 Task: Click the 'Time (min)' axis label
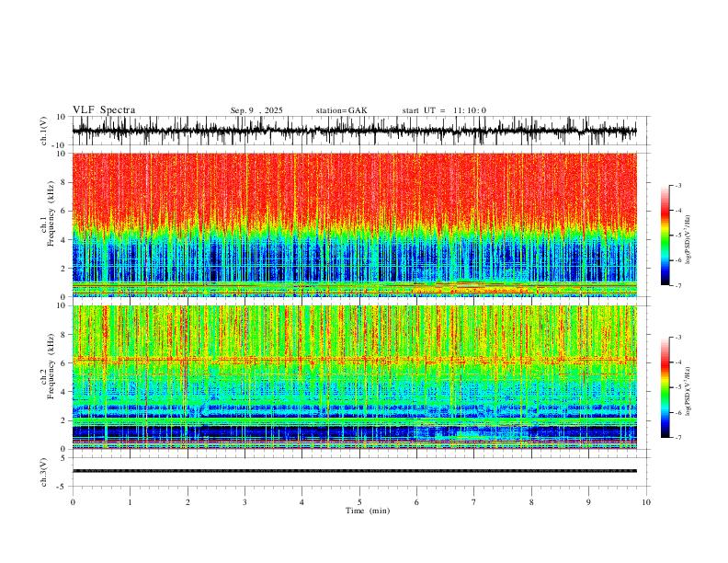coord(368,511)
